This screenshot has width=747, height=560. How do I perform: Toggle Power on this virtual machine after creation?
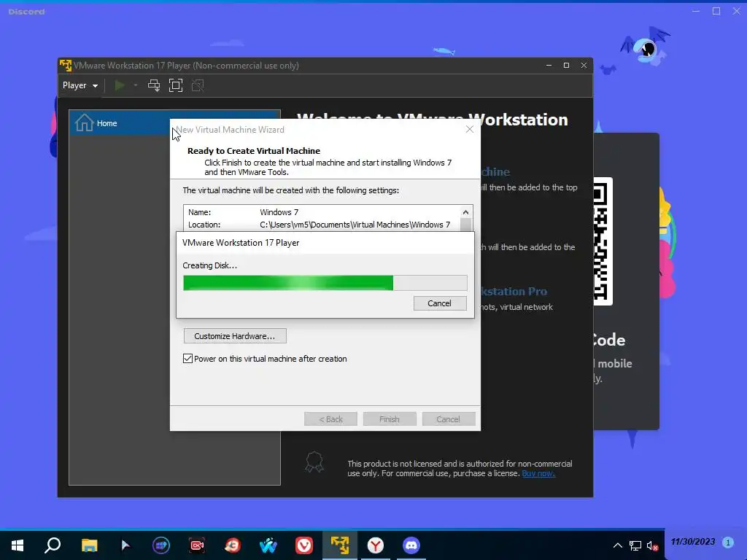[187, 359]
